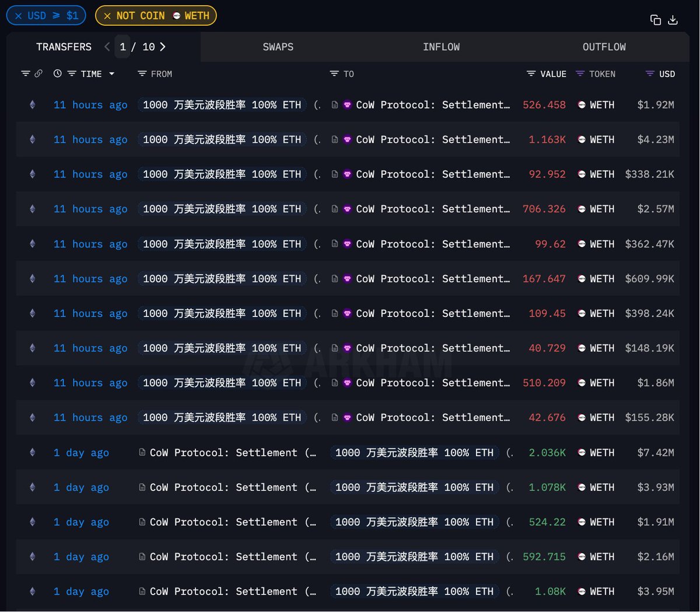
Task: Open Ethereum icon for the 524.22 WETH row
Action: (32, 522)
